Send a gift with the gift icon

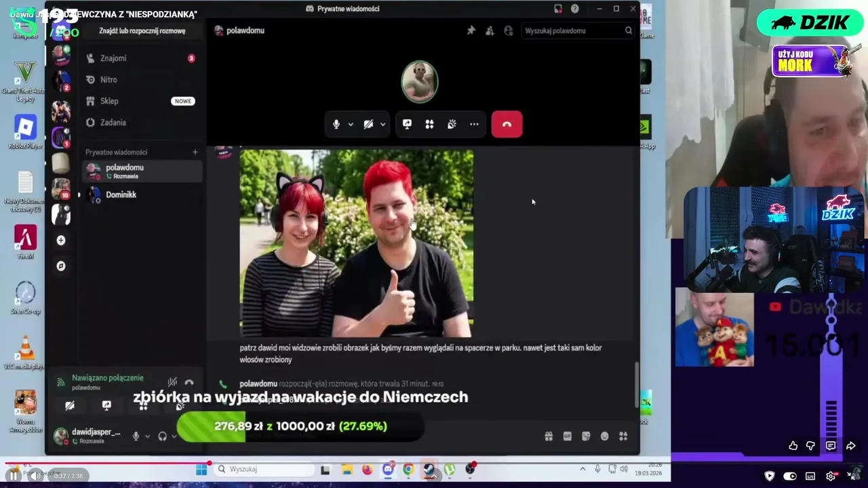tap(549, 436)
